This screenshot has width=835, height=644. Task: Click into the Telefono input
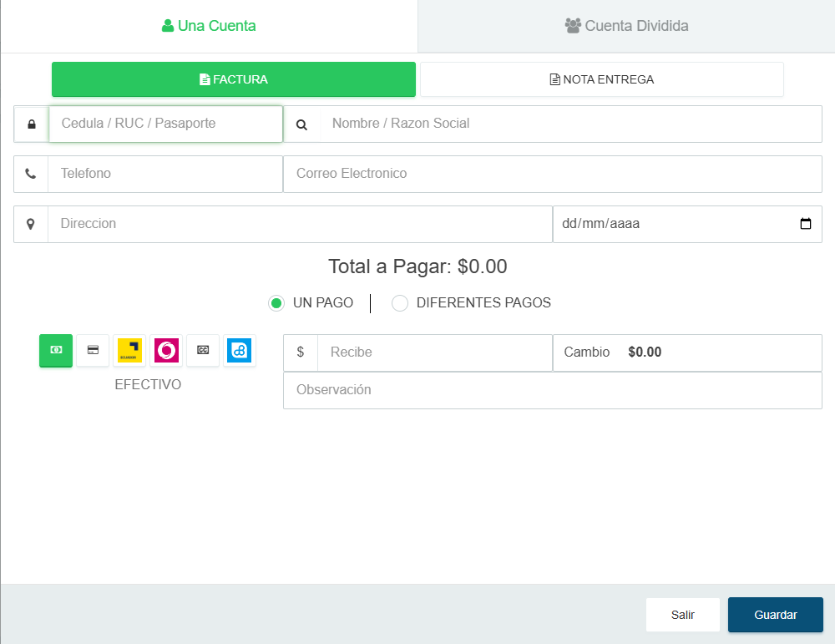tap(165, 175)
